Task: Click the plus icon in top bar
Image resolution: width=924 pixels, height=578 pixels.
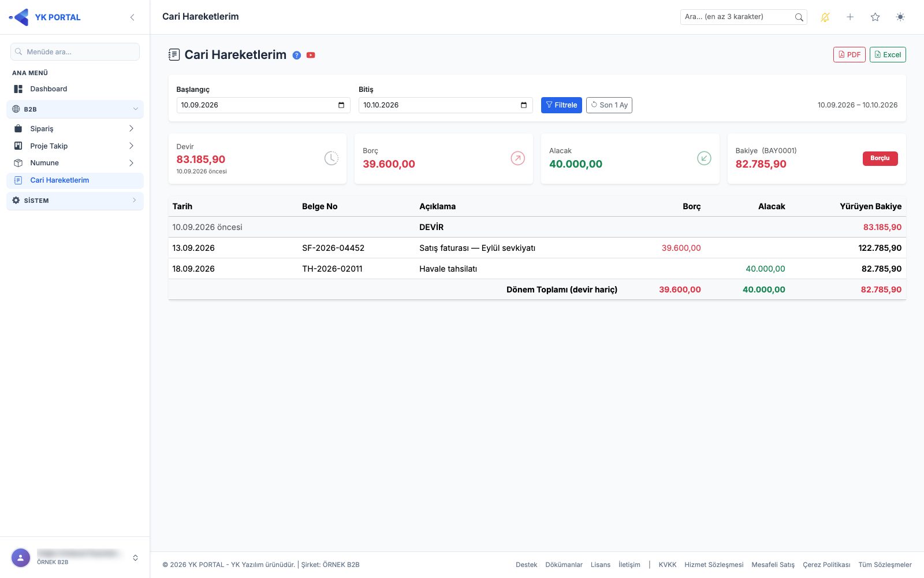Action: pyautogui.click(x=850, y=17)
